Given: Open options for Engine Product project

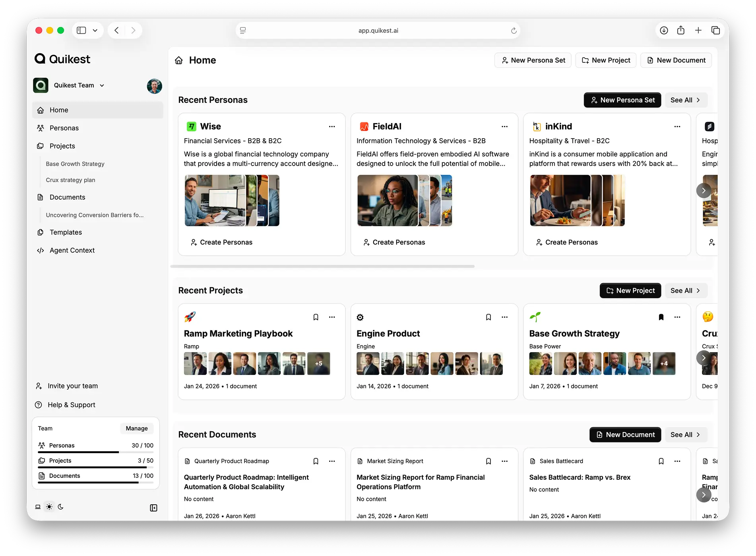Looking at the screenshot, I should point(504,317).
